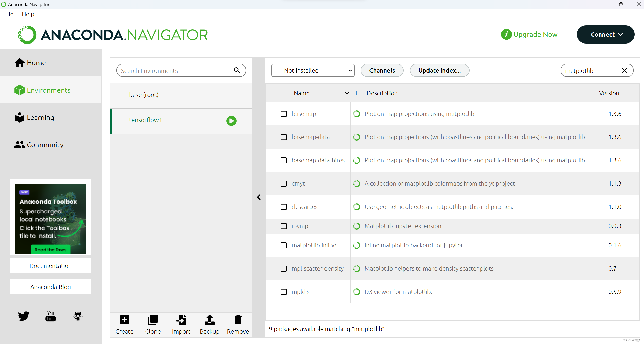Screen dimensions: 644x344
Task: Click the Create environment plus icon
Action: (124, 320)
